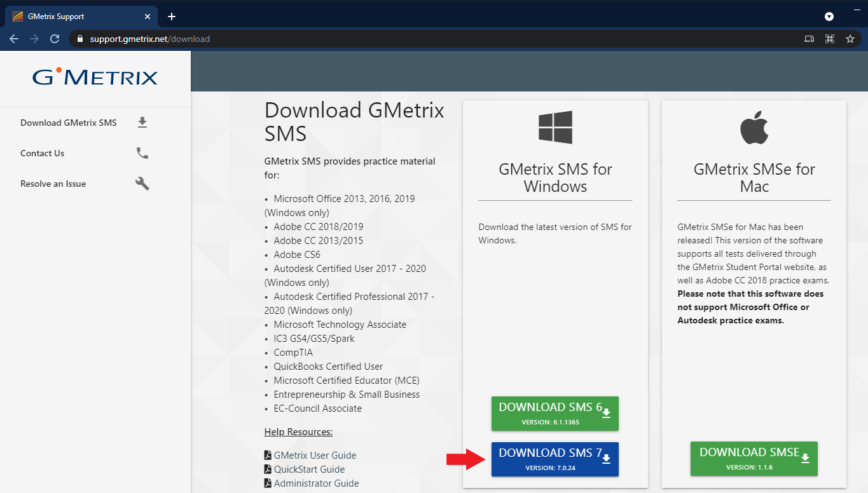The height and width of the screenshot is (493, 868).
Task: Click the PDF icon beside GMetrix User Guide
Action: click(x=268, y=455)
